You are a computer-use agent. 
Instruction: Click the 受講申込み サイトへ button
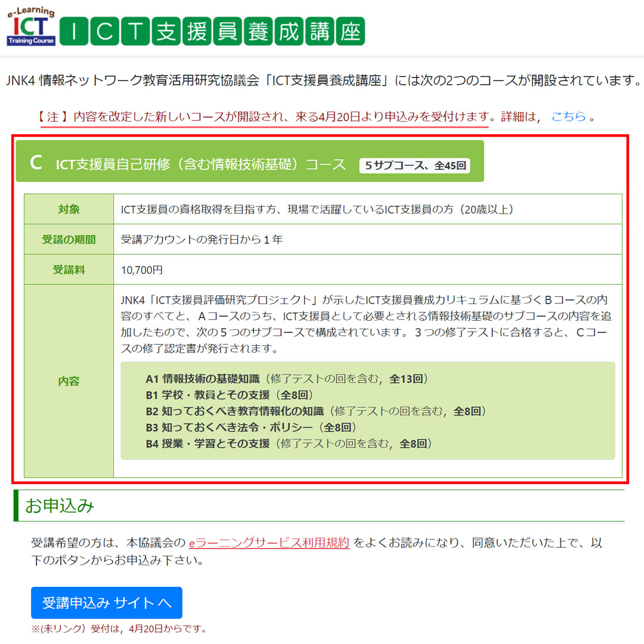(x=107, y=602)
